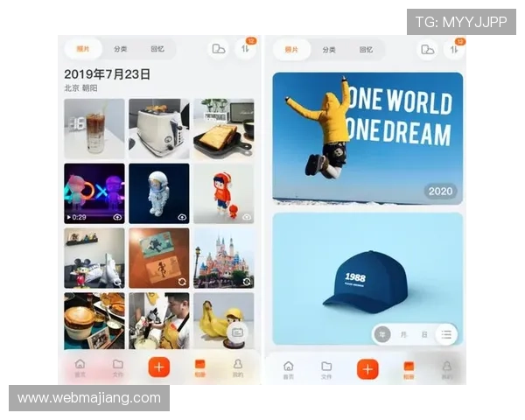525x420 pixels.
Task: Open the red-hooded figure photo
Action: coord(224,193)
